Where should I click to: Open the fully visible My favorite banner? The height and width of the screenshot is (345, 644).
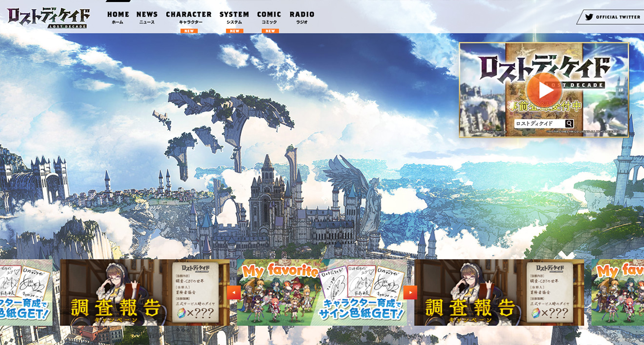322,292
